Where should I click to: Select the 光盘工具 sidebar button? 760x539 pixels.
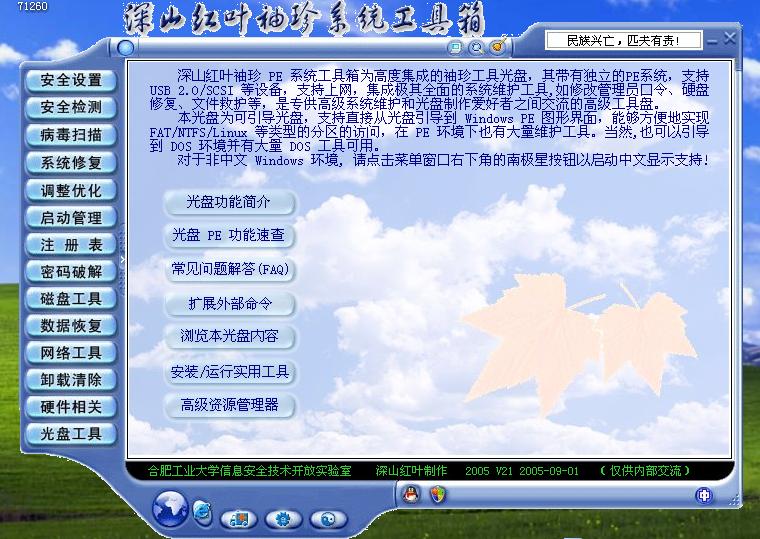click(x=71, y=434)
